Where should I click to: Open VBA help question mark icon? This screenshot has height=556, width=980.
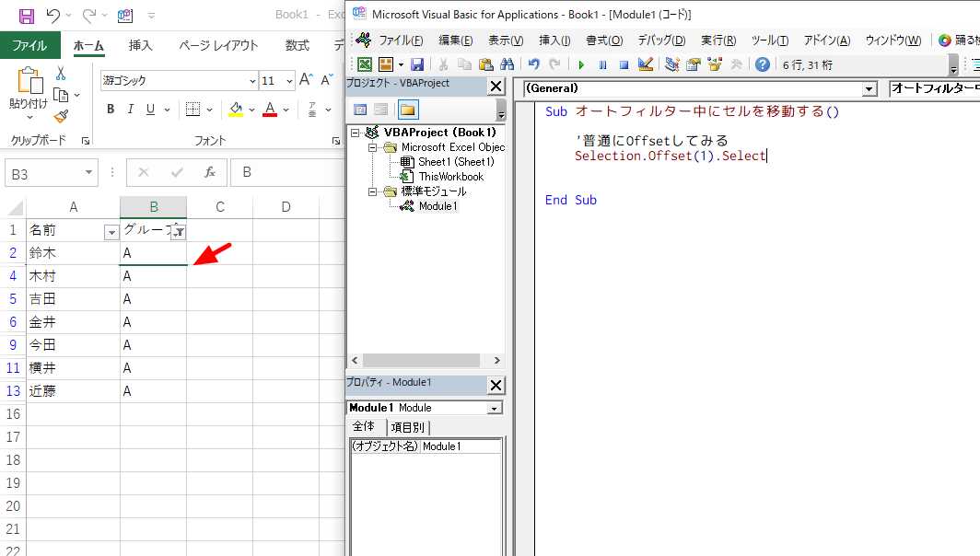click(763, 64)
